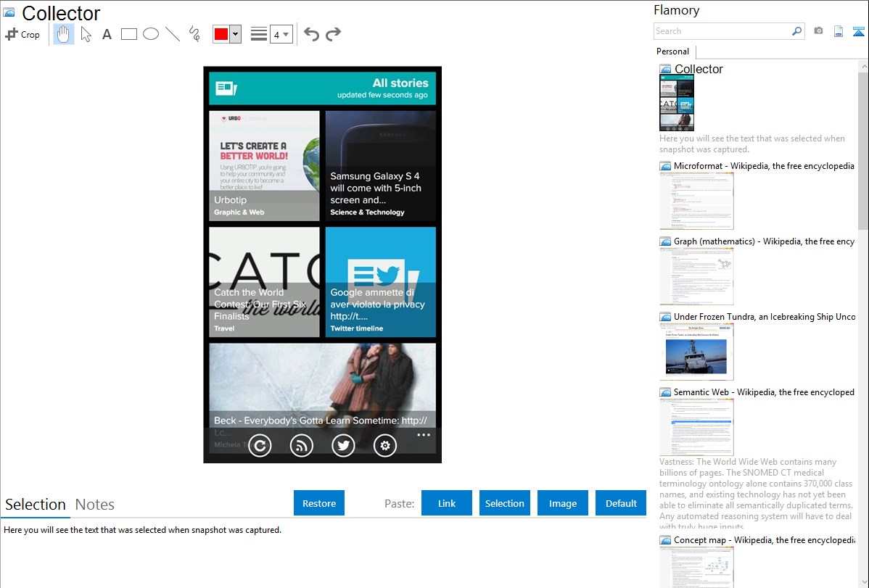Open the Semantic Web snapshot thumbnail
869x588 pixels.
coord(696,427)
